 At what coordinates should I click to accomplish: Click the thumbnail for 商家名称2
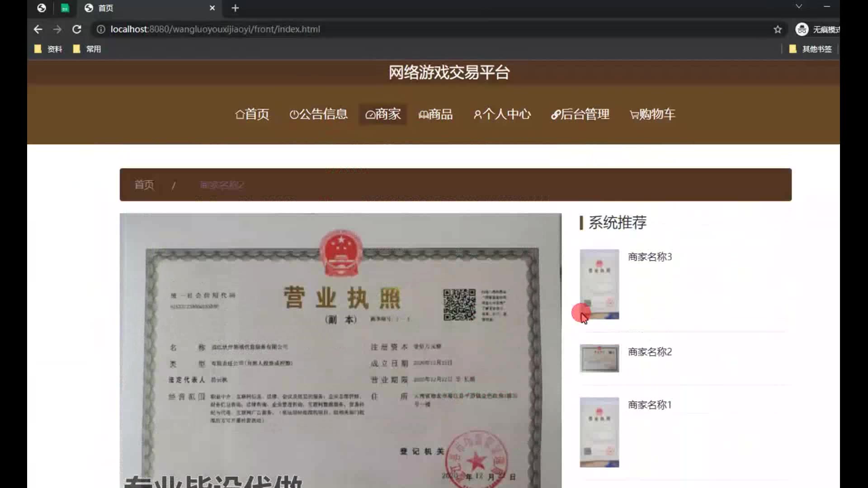[x=599, y=358]
